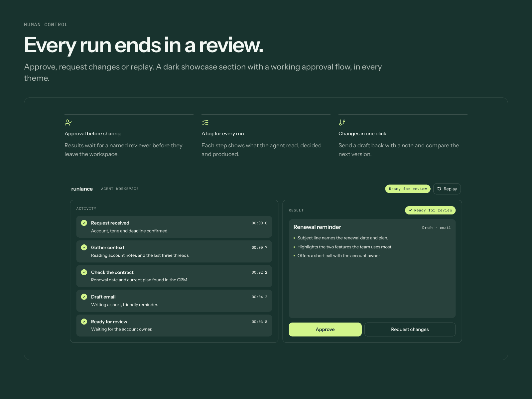Click the Changes in one click heading
The height and width of the screenshot is (399, 532).
pyautogui.click(x=362, y=134)
